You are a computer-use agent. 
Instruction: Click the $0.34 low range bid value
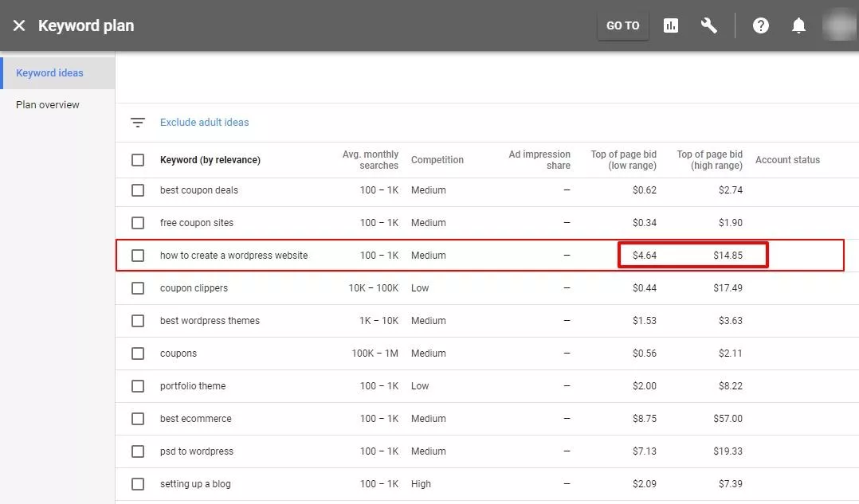pyautogui.click(x=644, y=223)
